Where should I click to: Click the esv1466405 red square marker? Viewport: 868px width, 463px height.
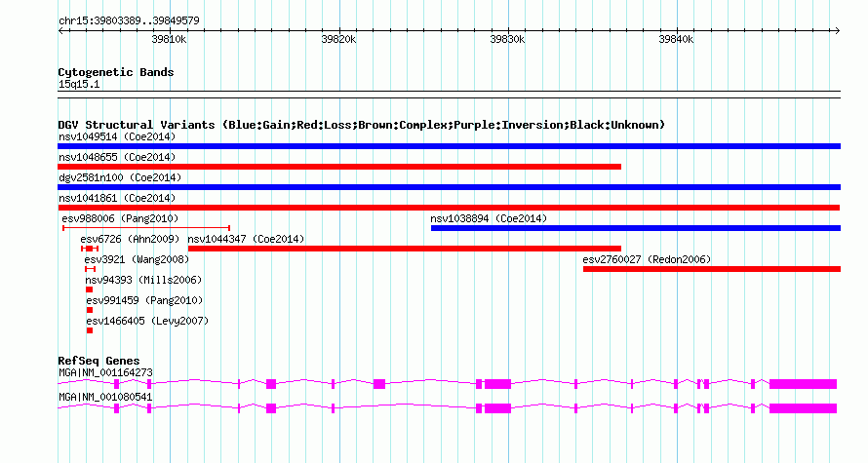point(90,330)
